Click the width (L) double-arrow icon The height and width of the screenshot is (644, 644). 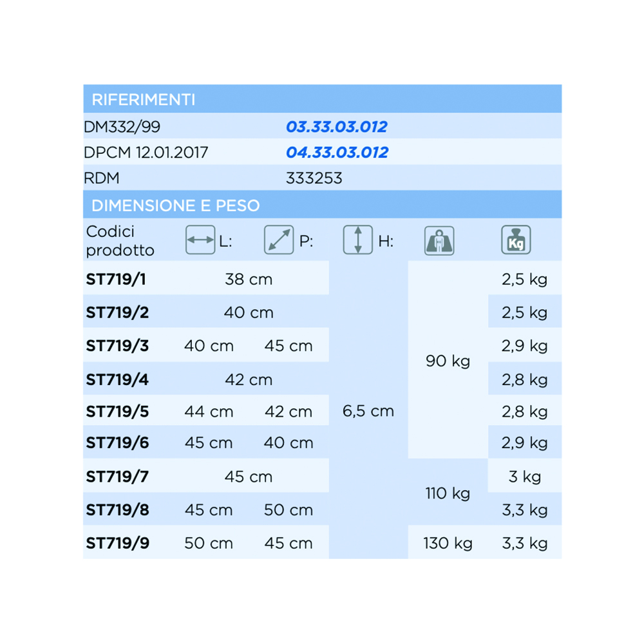[x=200, y=240]
